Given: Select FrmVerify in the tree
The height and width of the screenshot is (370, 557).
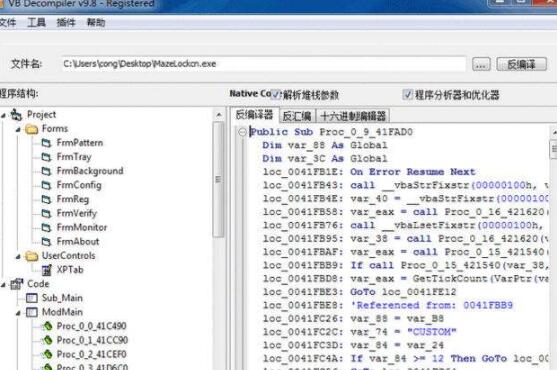Looking at the screenshot, I should click(x=77, y=213).
